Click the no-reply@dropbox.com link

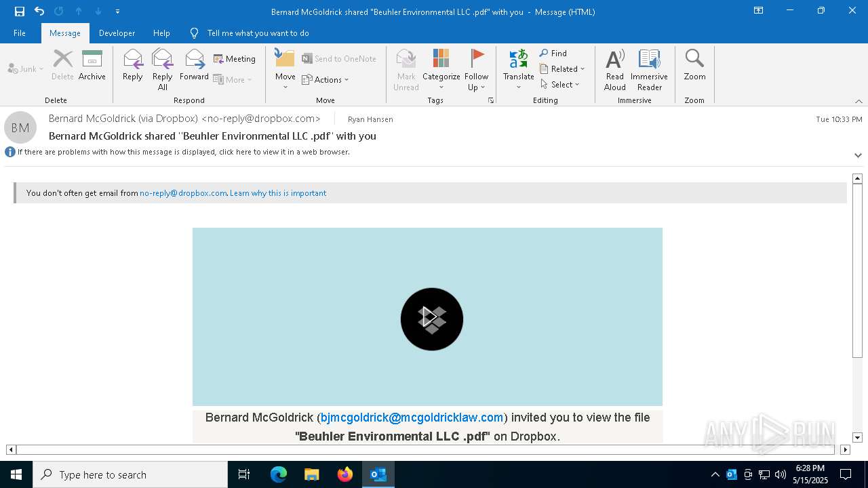point(183,193)
